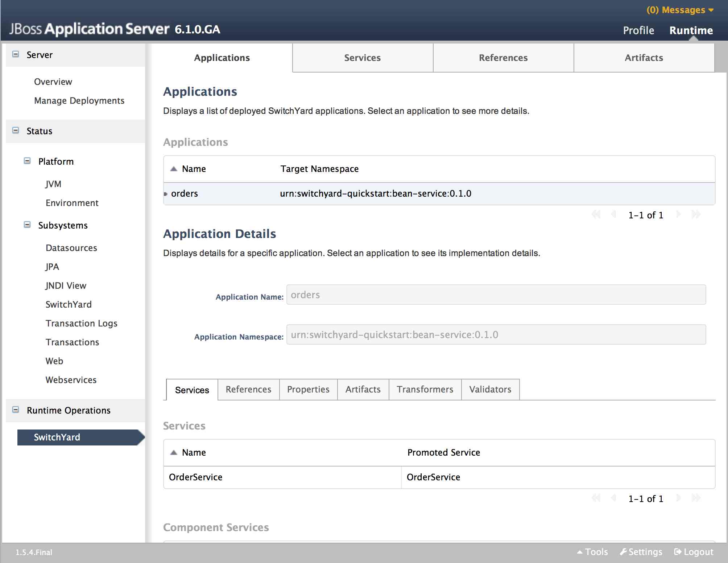The image size is (728, 563).
Task: Go to next page of Applications table
Action: (x=678, y=214)
